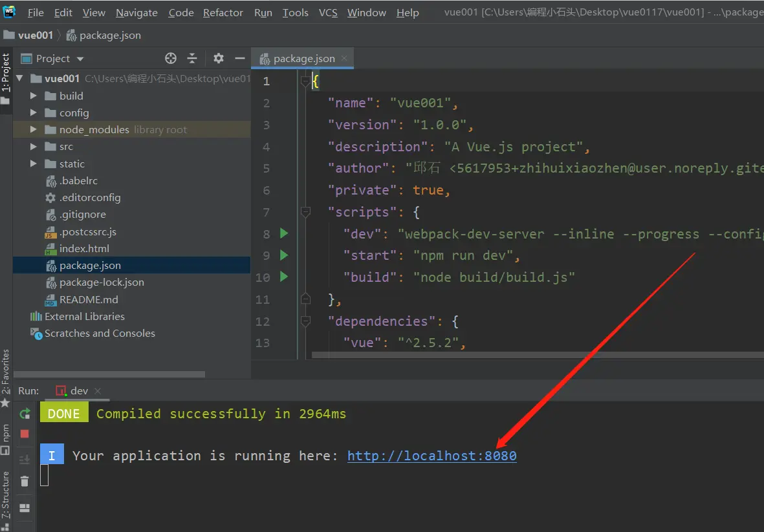The image size is (764, 532).
Task: Click the fold end marker at line 11
Action: 305,299
